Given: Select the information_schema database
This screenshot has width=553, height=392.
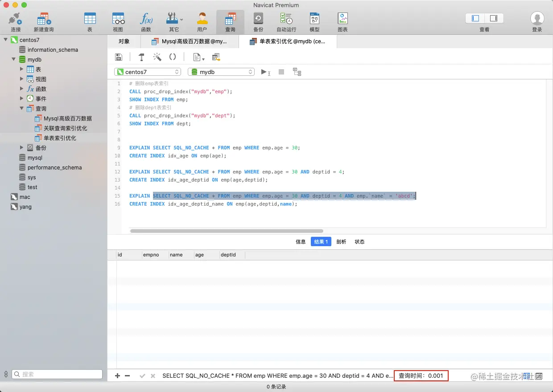Looking at the screenshot, I should click(x=54, y=50).
